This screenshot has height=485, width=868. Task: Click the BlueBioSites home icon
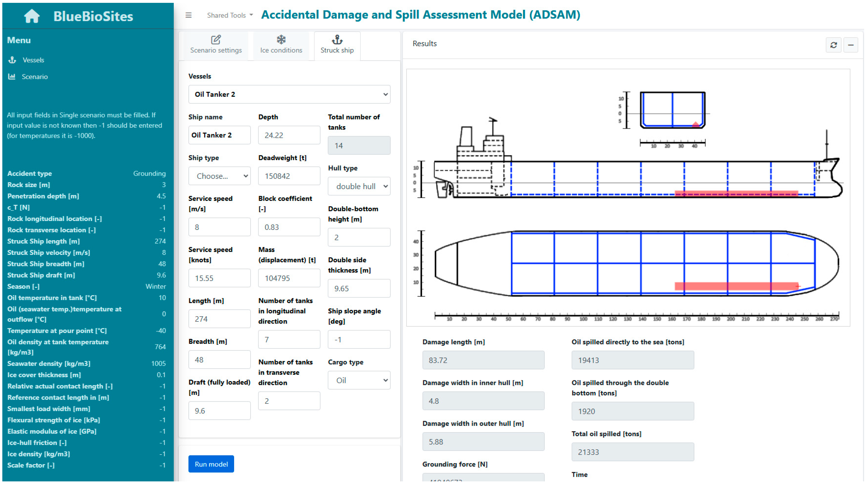coord(32,16)
